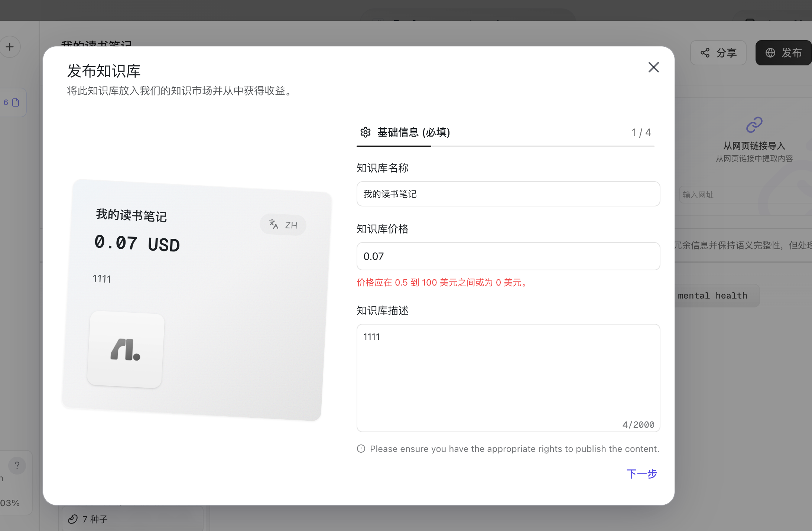Click the 下一步 link
This screenshot has width=812, height=531.
coord(642,474)
